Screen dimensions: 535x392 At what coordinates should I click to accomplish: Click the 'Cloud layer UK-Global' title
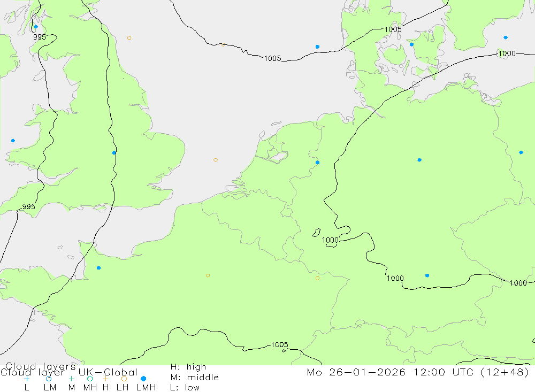click(69, 372)
